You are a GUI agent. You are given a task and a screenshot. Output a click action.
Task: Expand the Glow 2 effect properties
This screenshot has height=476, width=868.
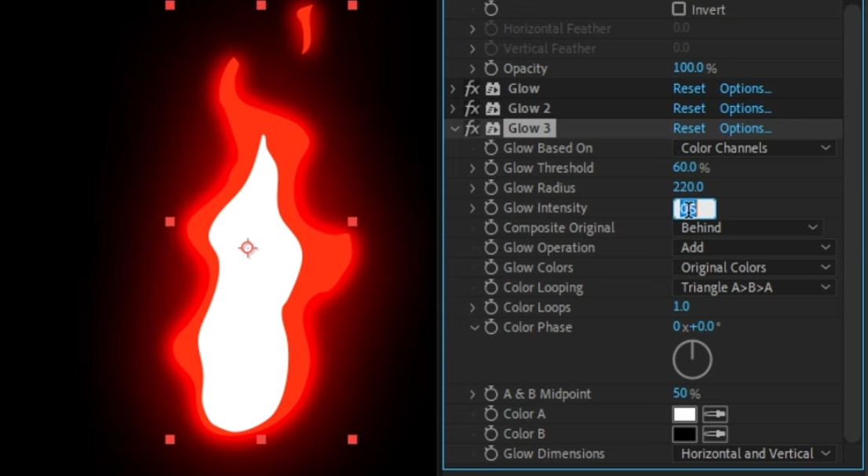pos(453,108)
